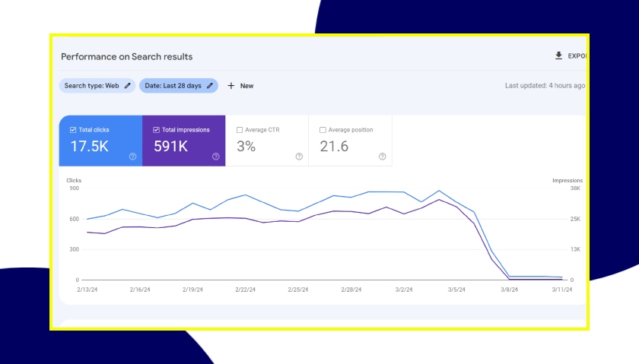639x364 pixels.
Task: Enable the Average position checkbox
Action: [323, 130]
